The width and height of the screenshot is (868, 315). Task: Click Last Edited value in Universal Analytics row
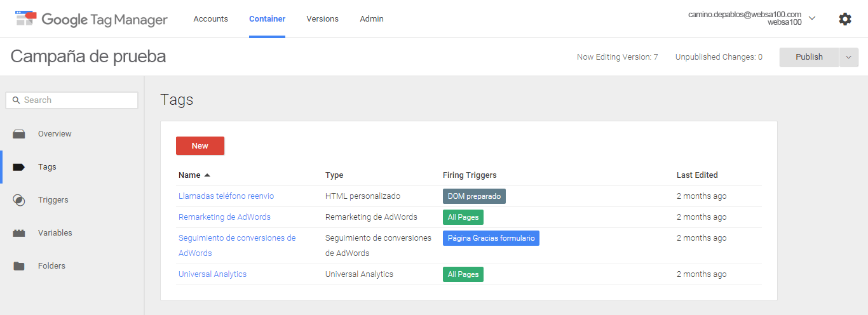point(702,274)
